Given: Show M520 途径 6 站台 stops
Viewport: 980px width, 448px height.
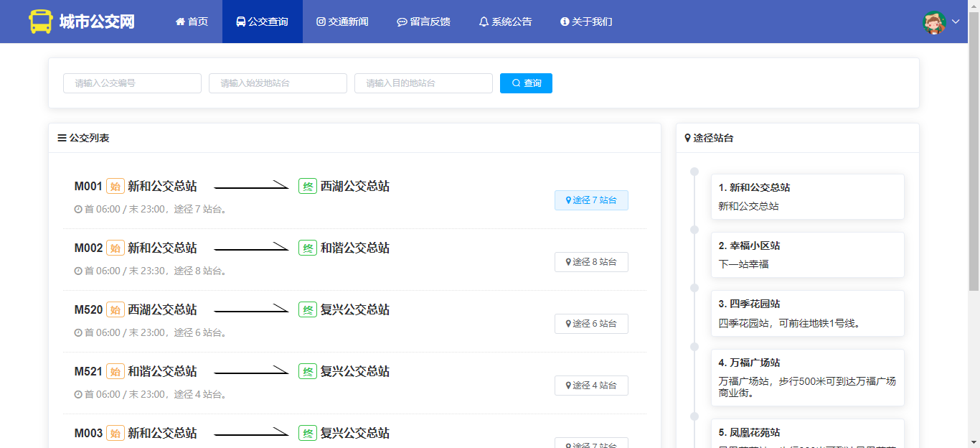Looking at the screenshot, I should [x=591, y=324].
